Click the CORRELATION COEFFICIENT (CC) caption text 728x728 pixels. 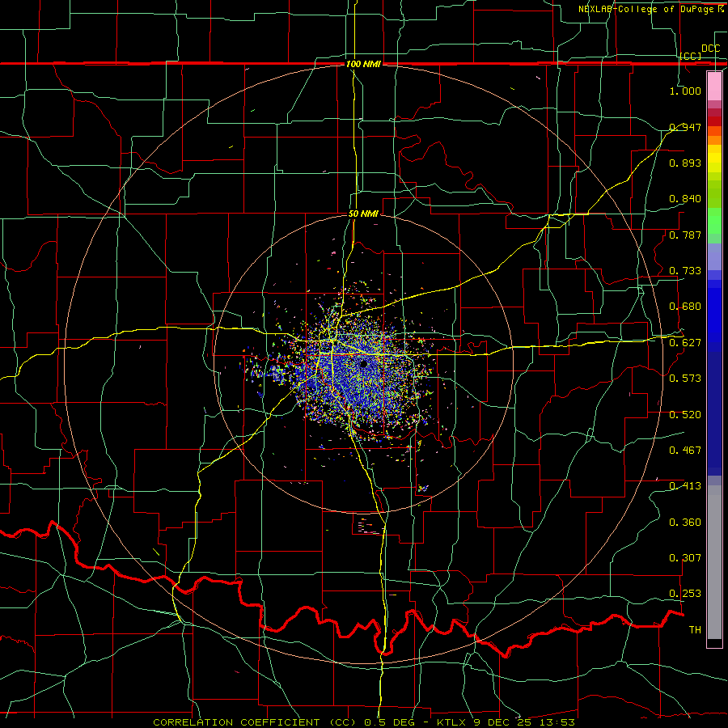[255, 722]
